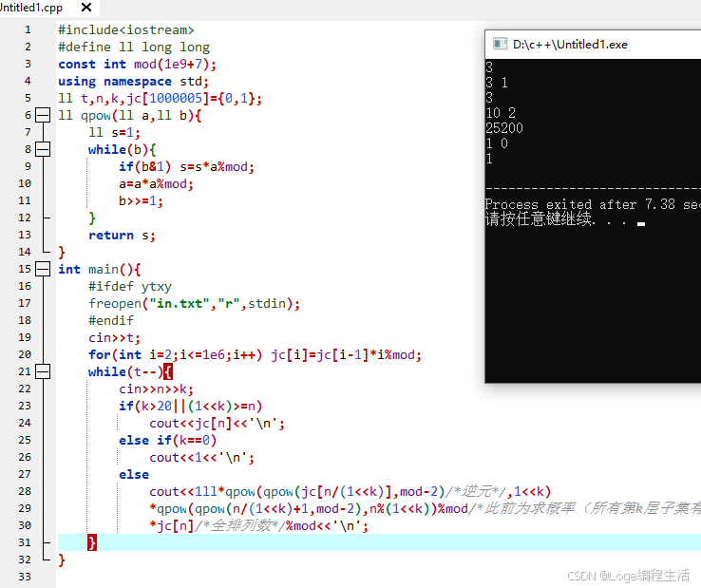Click 'if(k>20||(1<<k)>=n)' condition

[191, 406]
